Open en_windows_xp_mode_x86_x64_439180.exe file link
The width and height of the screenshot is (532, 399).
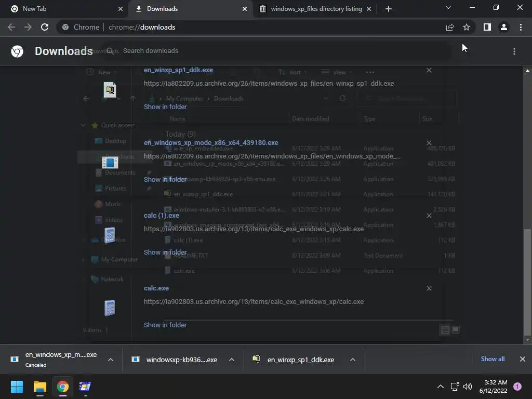click(211, 143)
